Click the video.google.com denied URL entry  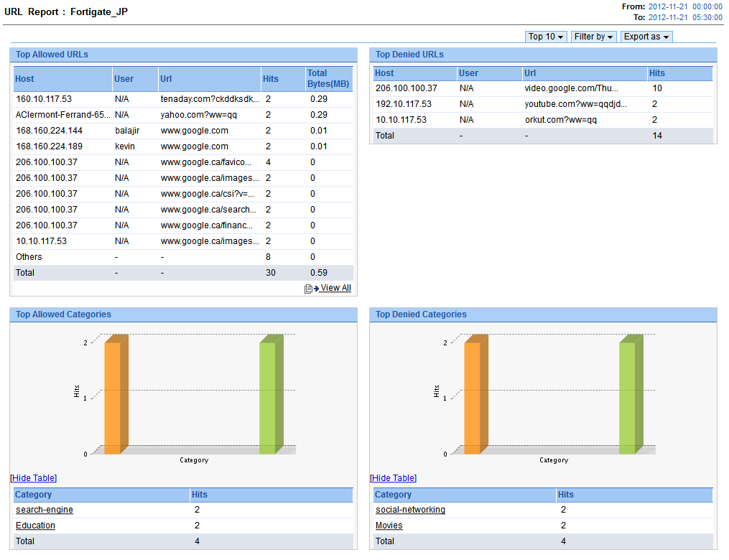[x=571, y=88]
